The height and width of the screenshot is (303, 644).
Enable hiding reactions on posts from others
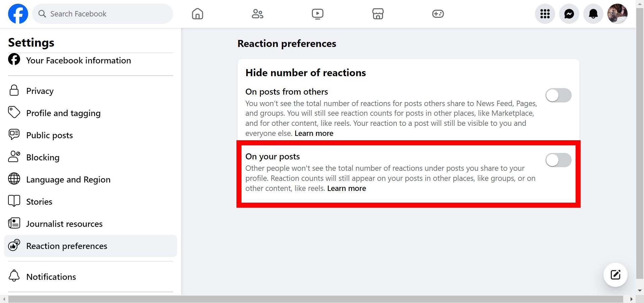[x=558, y=95]
